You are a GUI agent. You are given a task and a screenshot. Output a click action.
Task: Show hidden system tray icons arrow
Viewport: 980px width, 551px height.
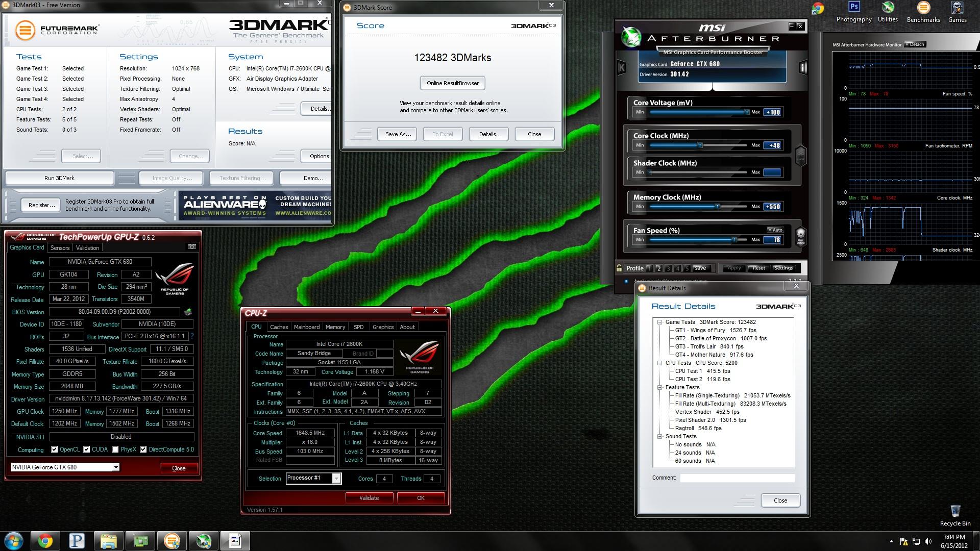click(892, 541)
